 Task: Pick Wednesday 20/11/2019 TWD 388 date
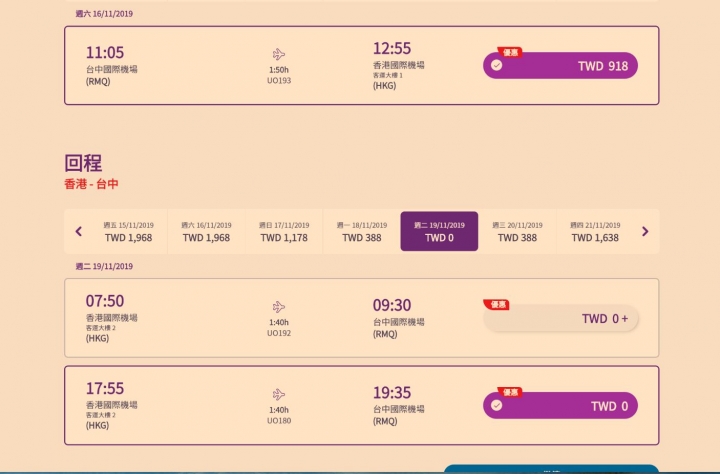click(x=517, y=231)
